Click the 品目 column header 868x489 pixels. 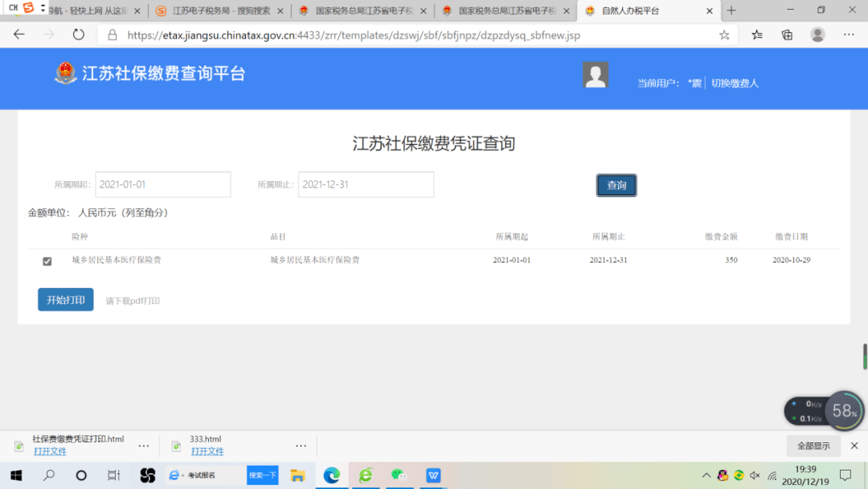click(x=278, y=236)
